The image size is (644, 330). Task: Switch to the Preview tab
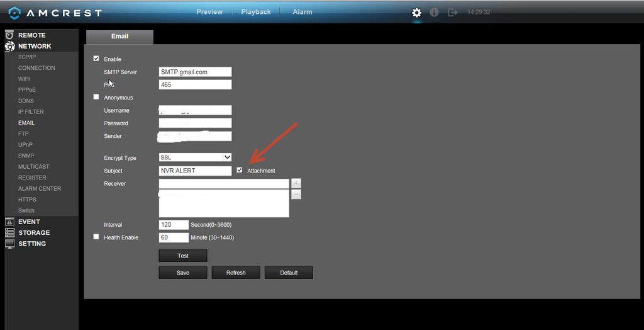coord(209,12)
